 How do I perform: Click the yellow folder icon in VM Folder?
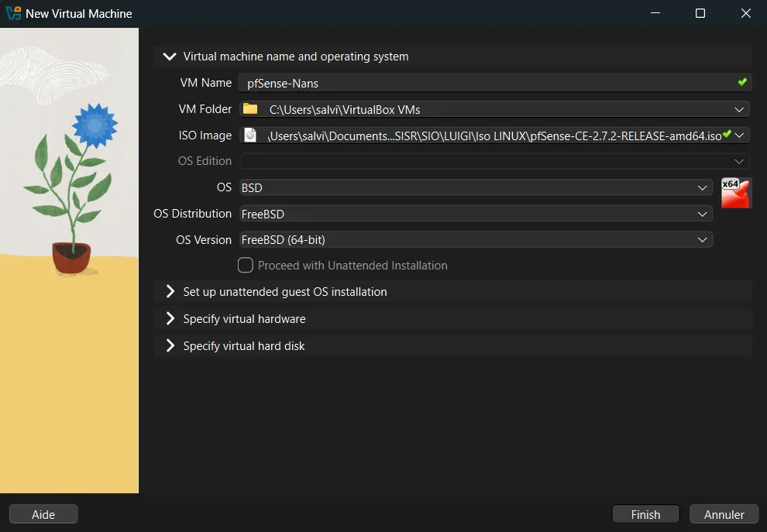click(x=249, y=109)
